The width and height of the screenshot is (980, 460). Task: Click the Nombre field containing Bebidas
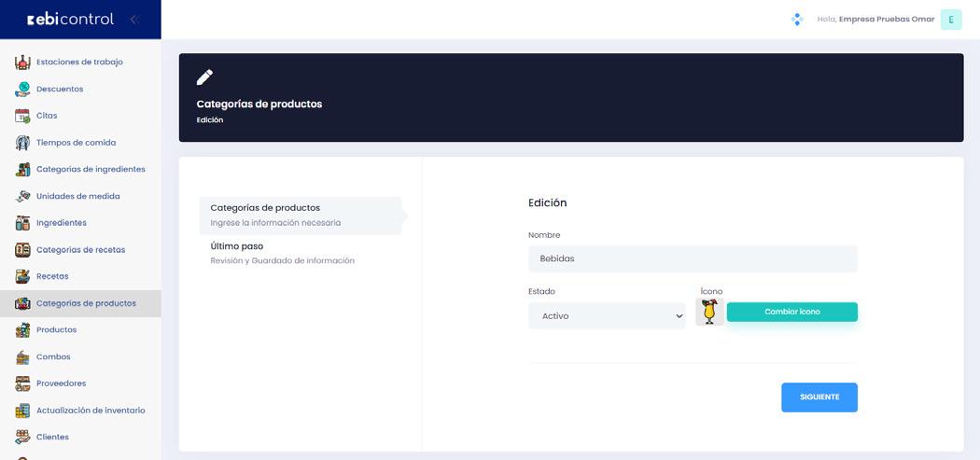[693, 258]
